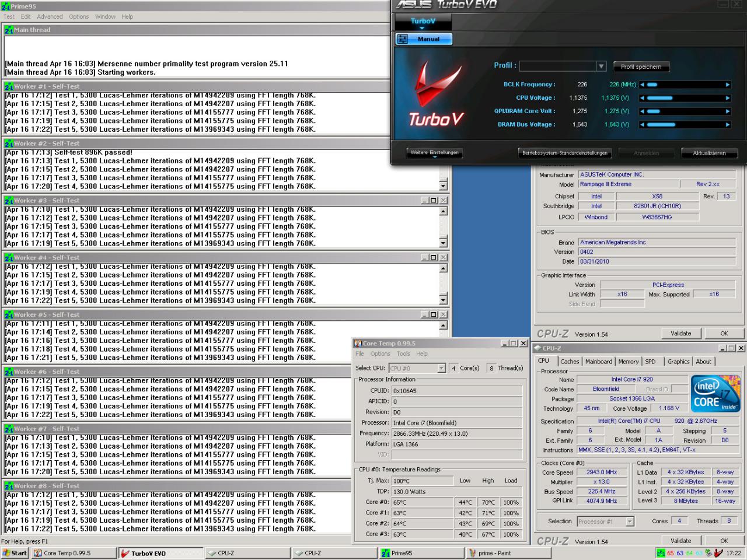The height and width of the screenshot is (560, 747).
Task: Switch to prime - Paint in the taskbar
Action: (x=508, y=553)
